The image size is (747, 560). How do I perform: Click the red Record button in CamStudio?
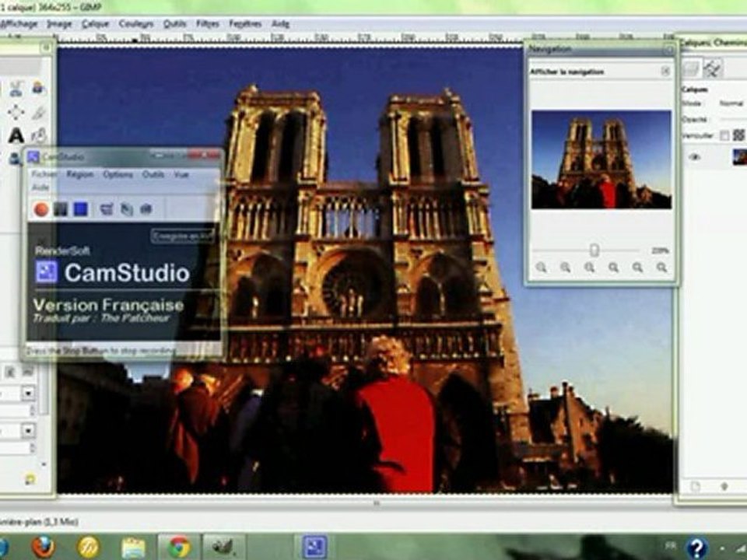tap(41, 209)
